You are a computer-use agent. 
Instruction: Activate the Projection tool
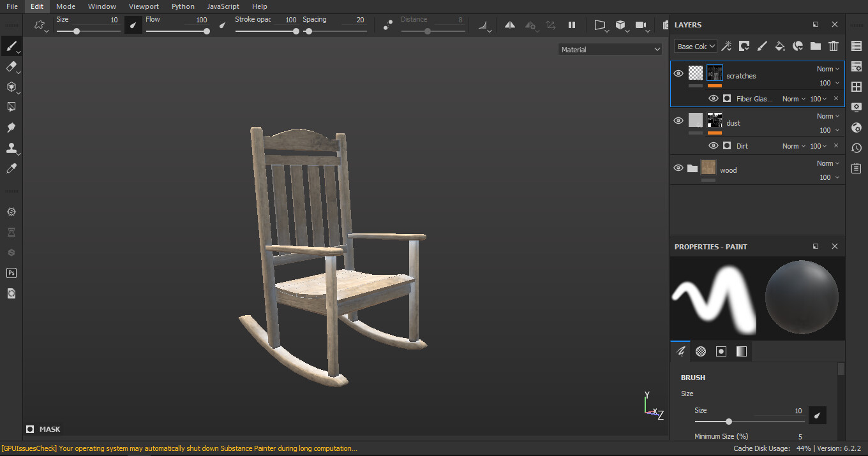coord(11,88)
